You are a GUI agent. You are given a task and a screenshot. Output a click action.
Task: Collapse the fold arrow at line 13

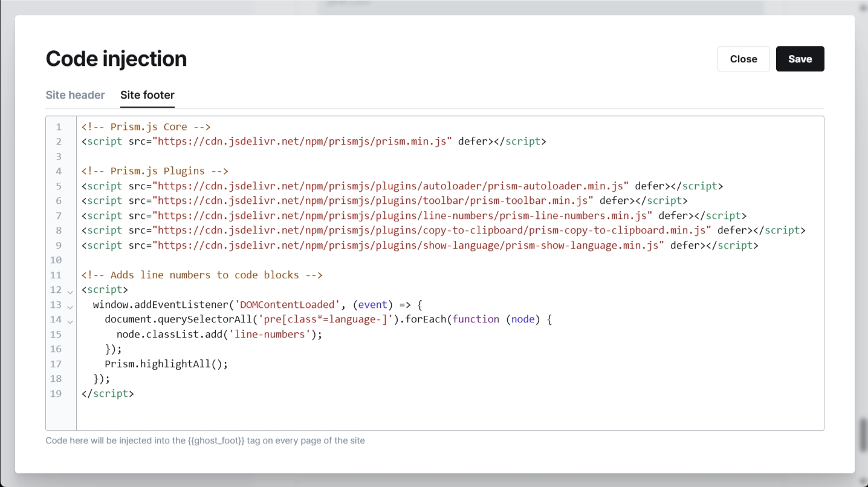tap(70, 307)
